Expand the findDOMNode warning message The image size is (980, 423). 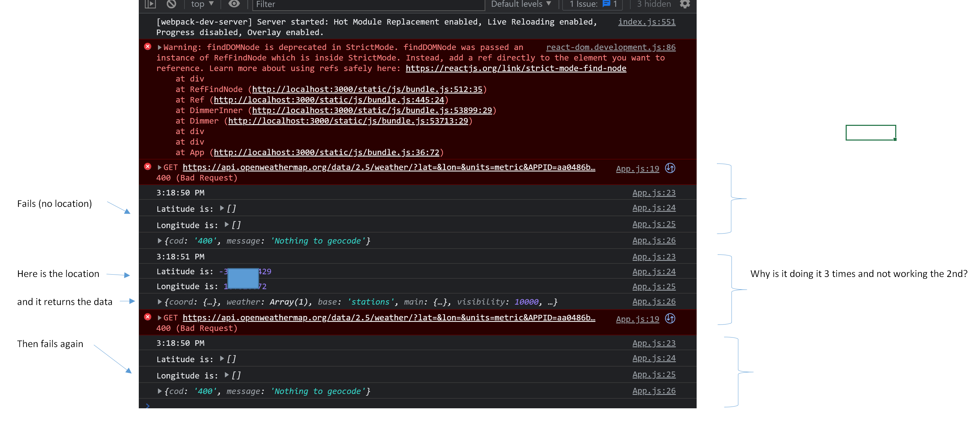[160, 48]
